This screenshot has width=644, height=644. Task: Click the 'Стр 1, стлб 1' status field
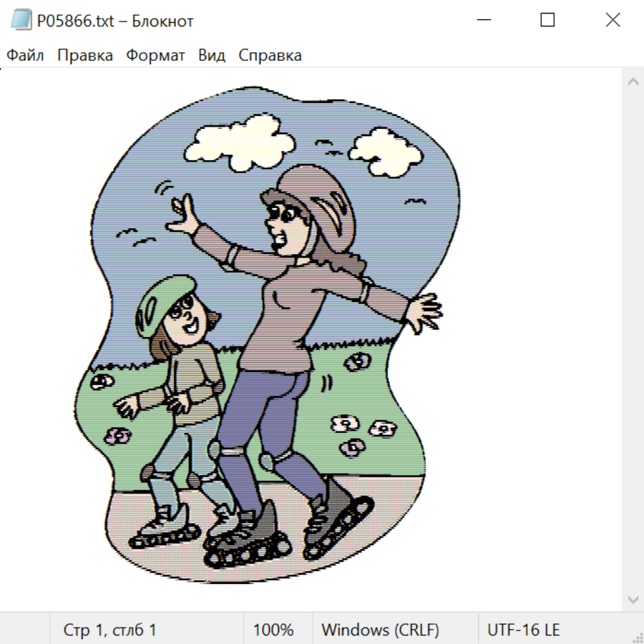tap(110, 630)
